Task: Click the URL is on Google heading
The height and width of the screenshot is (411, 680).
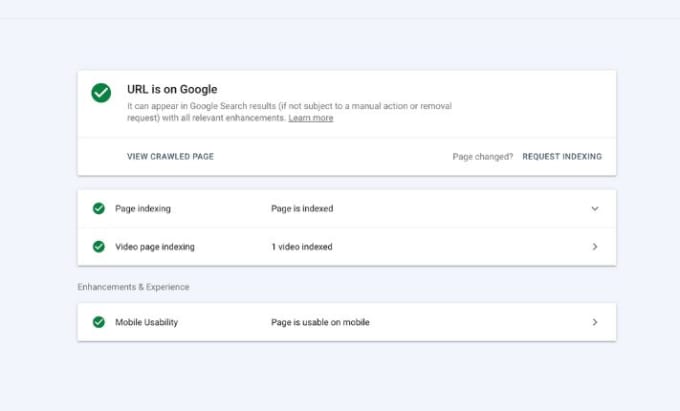Action: (172, 89)
